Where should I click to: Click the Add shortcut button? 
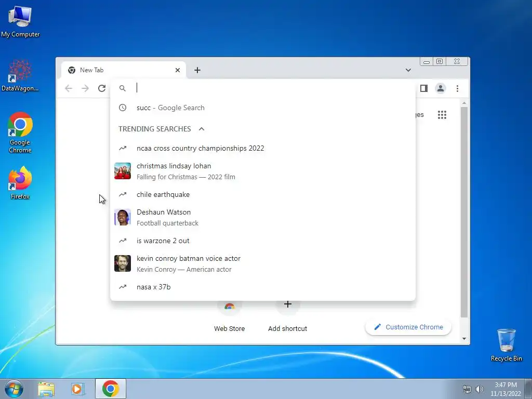click(287, 316)
